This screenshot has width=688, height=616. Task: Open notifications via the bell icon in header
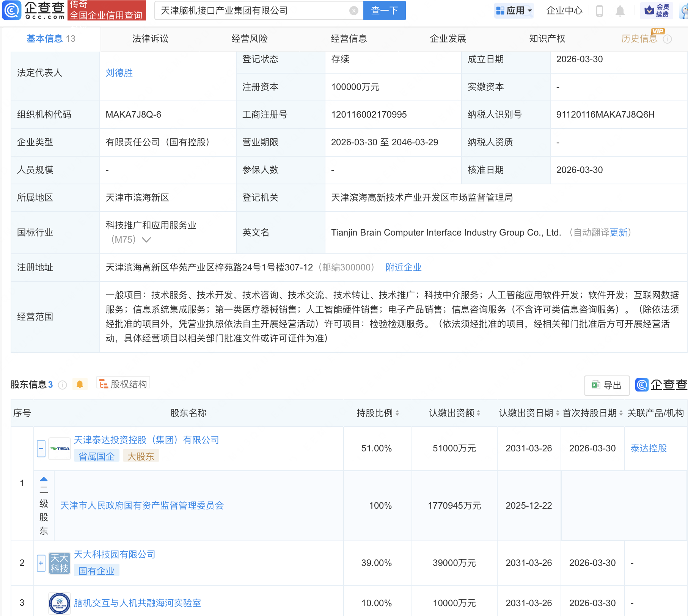click(x=620, y=10)
